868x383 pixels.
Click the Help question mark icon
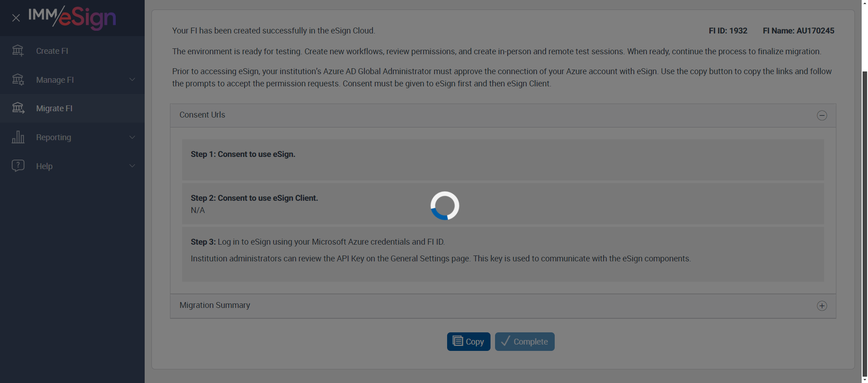pyautogui.click(x=18, y=165)
